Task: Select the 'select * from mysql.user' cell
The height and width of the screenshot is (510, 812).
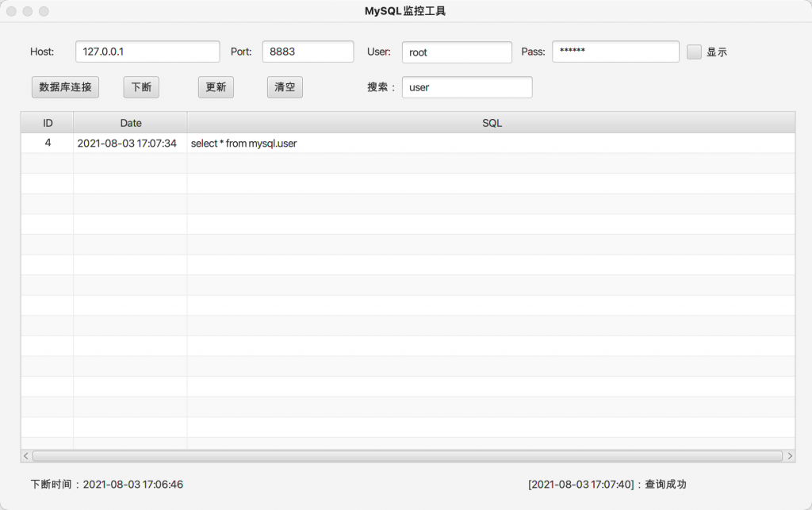Action: (x=491, y=143)
